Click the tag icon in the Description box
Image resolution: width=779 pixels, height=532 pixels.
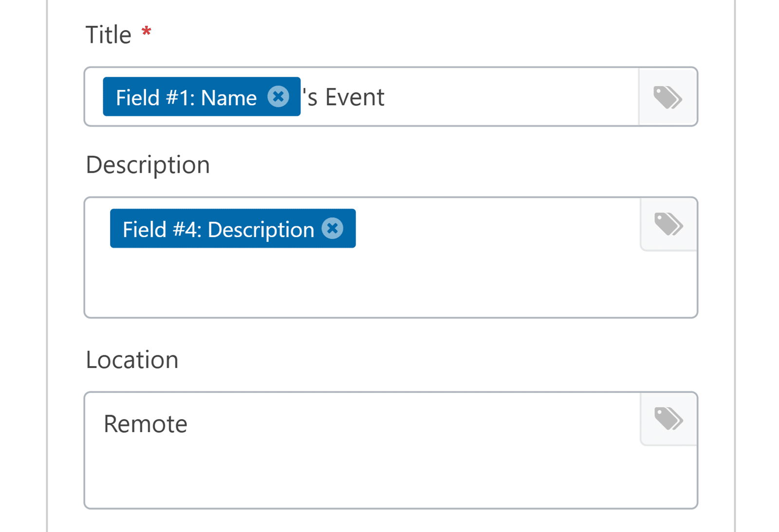pyautogui.click(x=668, y=224)
